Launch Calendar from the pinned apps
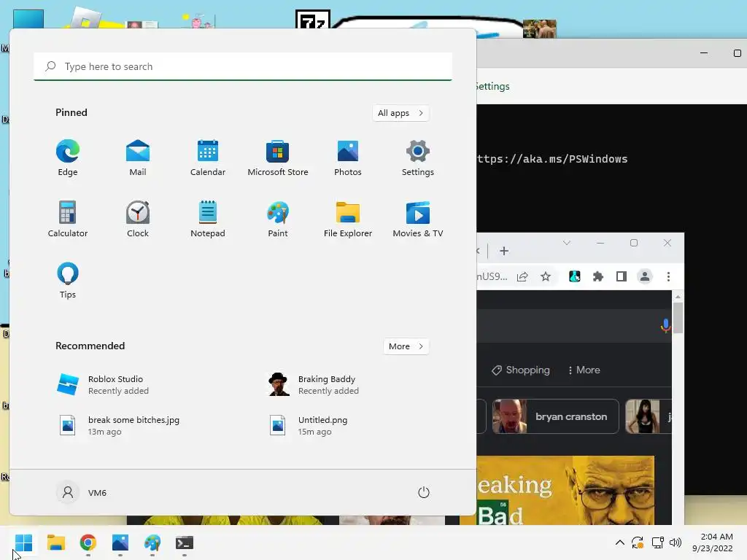Screen dimensions: 747x560 point(208,158)
